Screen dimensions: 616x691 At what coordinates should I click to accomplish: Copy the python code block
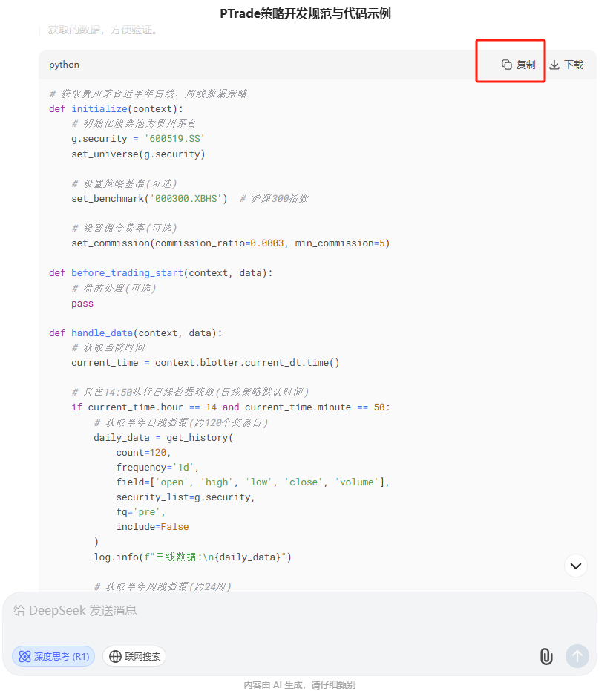[x=519, y=65]
